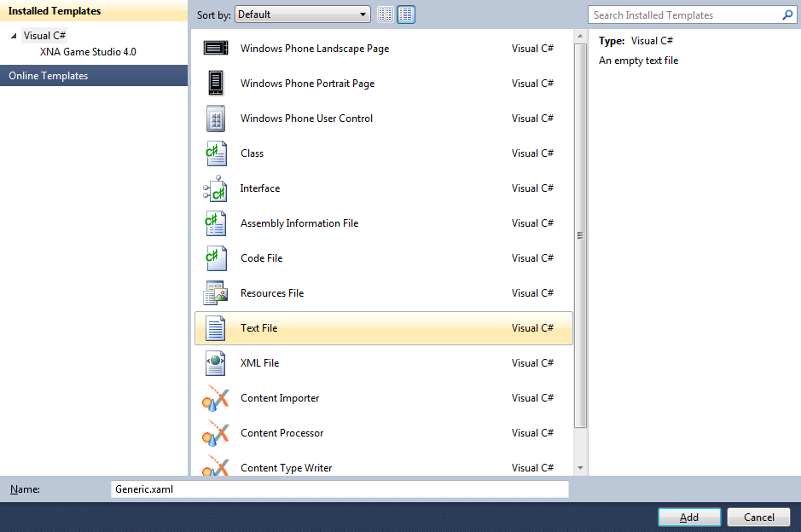Screen dimensions: 801x532
Task: Select the Class template icon
Action: tap(216, 153)
